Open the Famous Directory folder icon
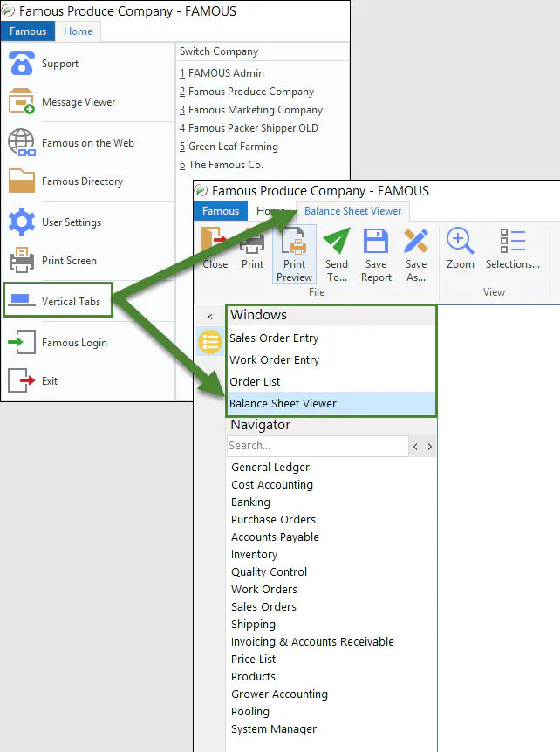Screen dimensions: 560x752 click(22, 181)
